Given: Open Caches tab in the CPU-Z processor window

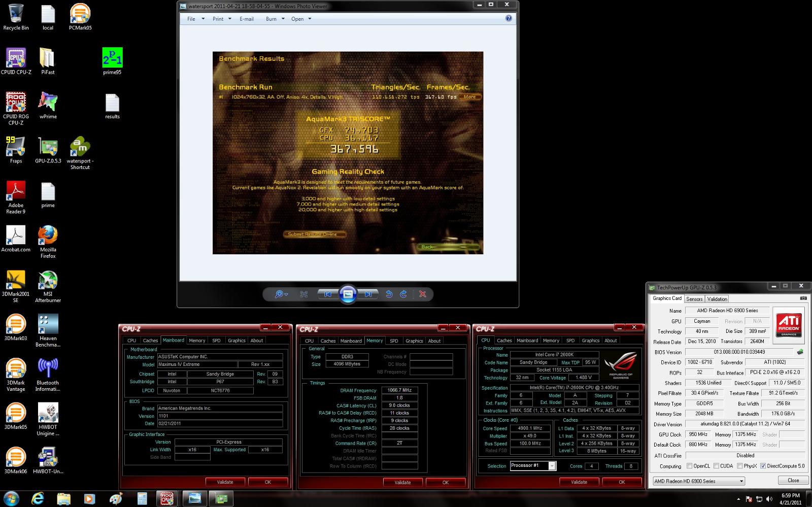Looking at the screenshot, I should (504, 341).
